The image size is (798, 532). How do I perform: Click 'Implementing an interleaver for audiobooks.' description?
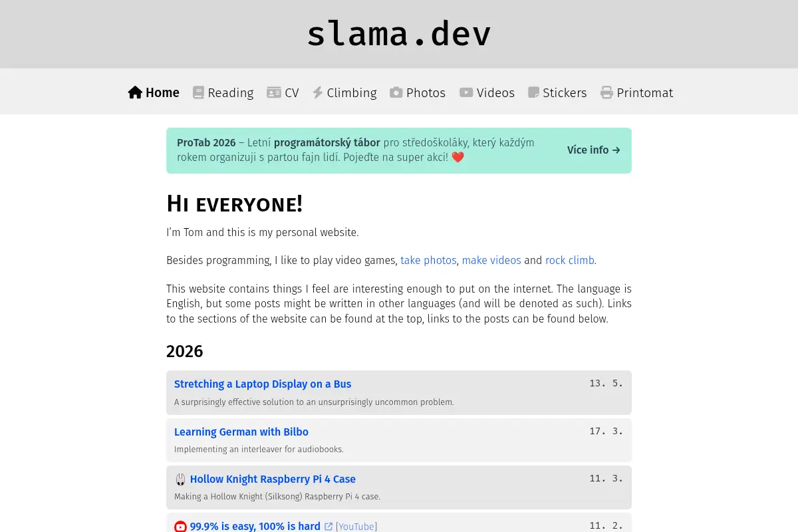[259, 450]
